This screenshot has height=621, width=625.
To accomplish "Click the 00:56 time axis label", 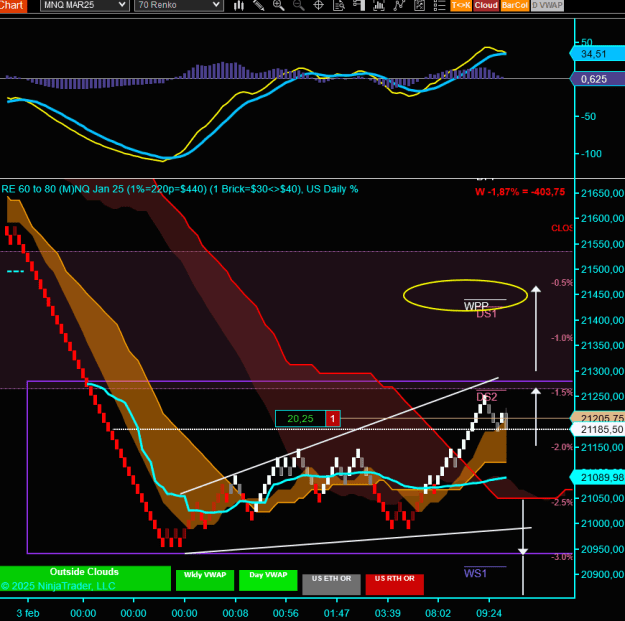I will click(x=286, y=613).
